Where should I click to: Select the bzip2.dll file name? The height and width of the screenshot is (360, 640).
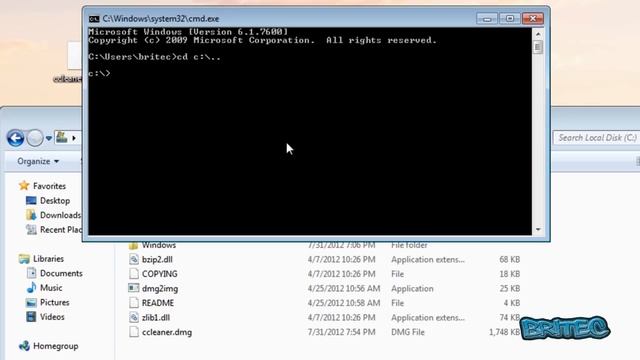[x=157, y=260]
